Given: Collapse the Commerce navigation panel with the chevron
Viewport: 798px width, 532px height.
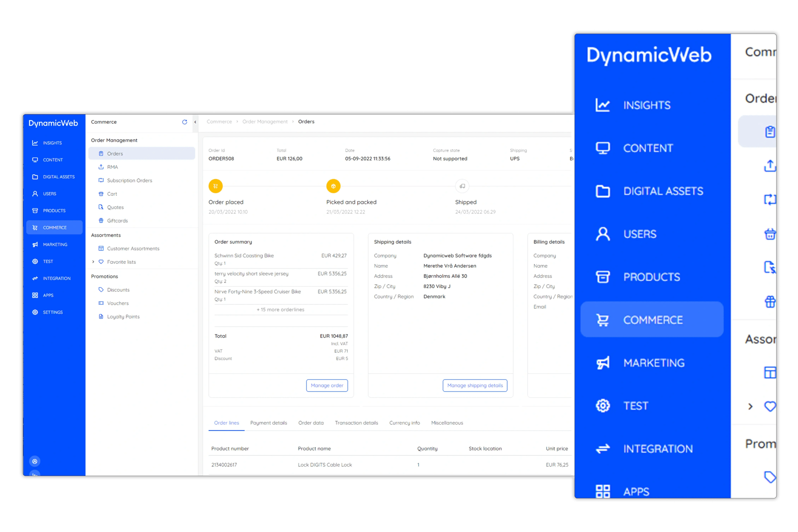Looking at the screenshot, I should [195, 122].
